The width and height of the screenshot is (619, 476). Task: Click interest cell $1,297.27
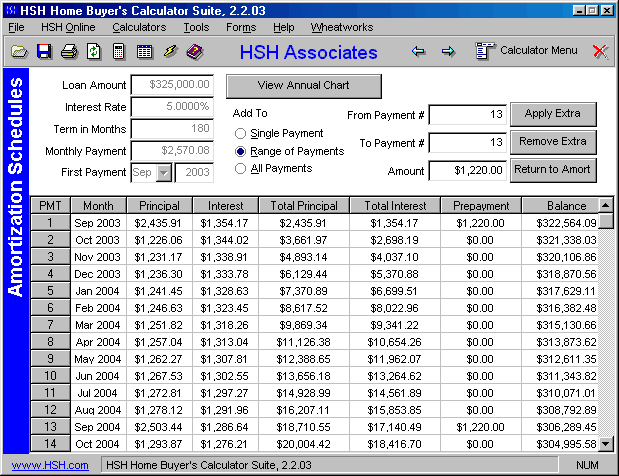pyautogui.click(x=225, y=393)
